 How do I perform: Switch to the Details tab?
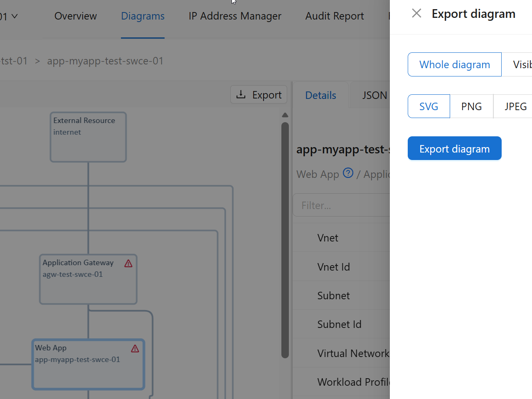click(x=320, y=95)
